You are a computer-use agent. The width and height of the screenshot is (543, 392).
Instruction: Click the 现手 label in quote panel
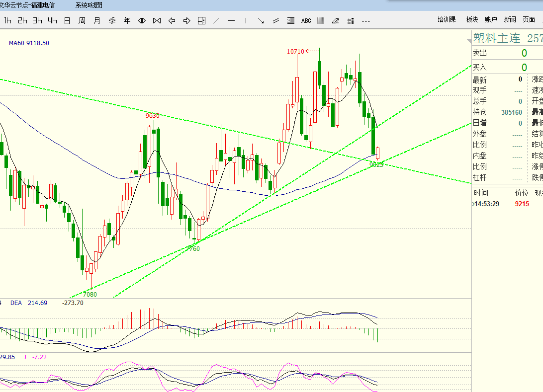pyautogui.click(x=480, y=90)
